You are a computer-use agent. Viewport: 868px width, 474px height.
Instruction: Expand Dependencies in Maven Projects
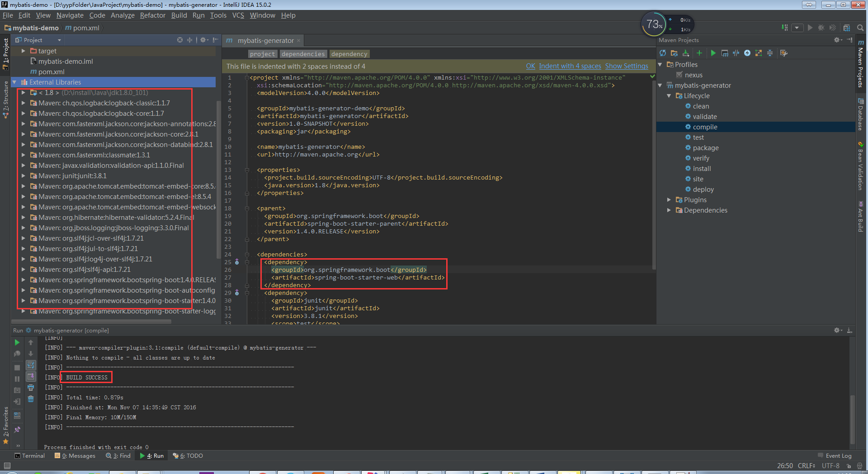[x=669, y=210]
